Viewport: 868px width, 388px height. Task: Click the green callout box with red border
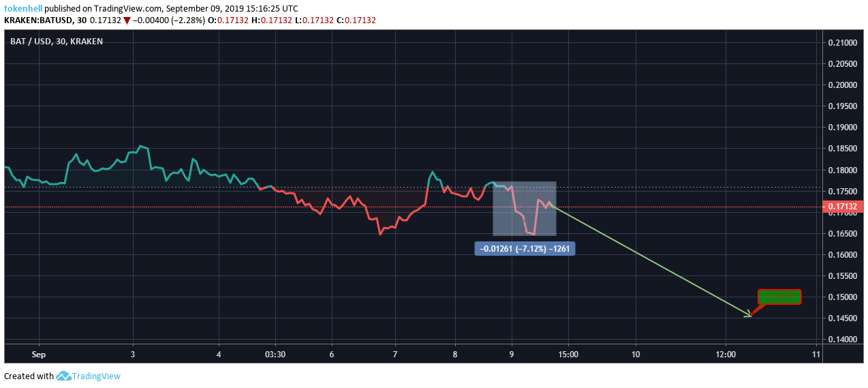point(779,297)
